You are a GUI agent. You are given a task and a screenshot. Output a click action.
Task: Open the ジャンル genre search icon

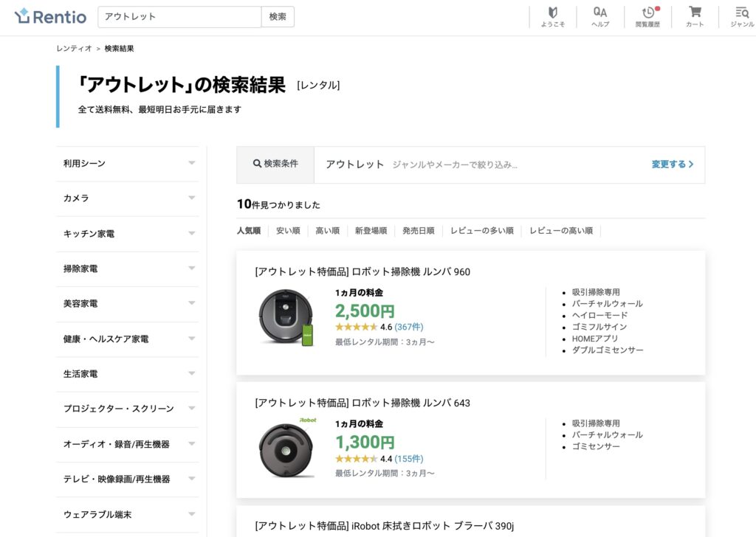tap(741, 17)
